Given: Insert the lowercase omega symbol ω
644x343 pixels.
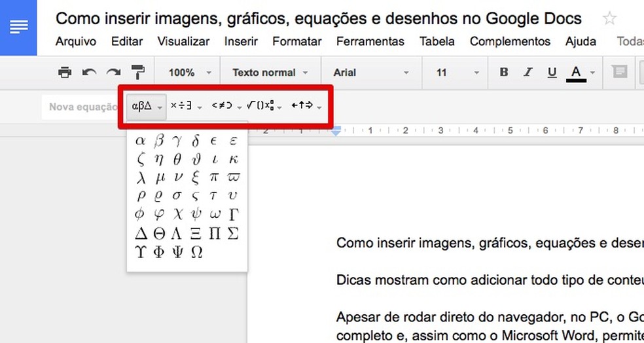Looking at the screenshot, I should tap(215, 215).
